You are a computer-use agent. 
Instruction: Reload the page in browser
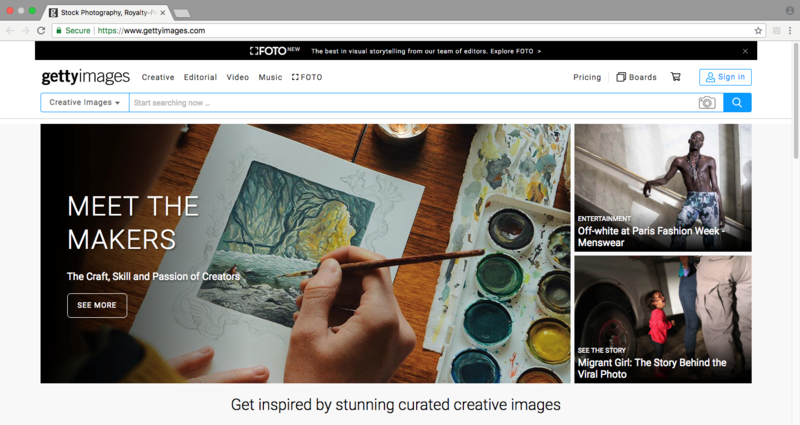pyautogui.click(x=41, y=31)
